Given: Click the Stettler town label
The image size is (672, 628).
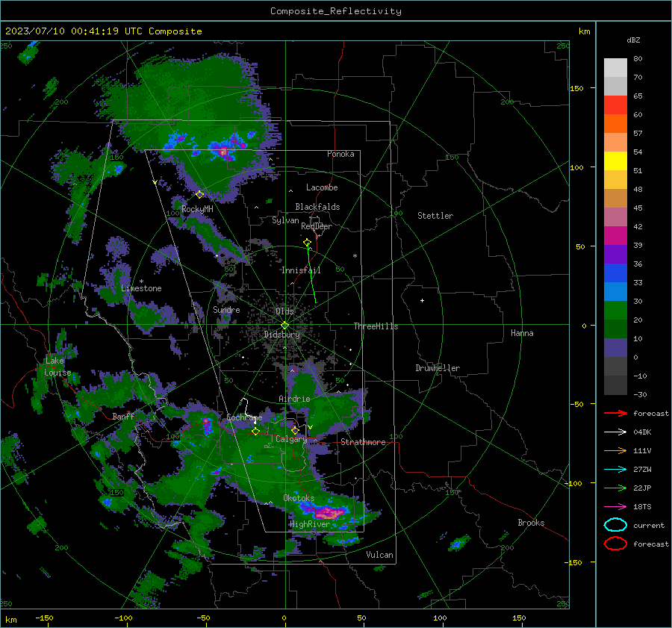Looking at the screenshot, I should [x=435, y=216].
